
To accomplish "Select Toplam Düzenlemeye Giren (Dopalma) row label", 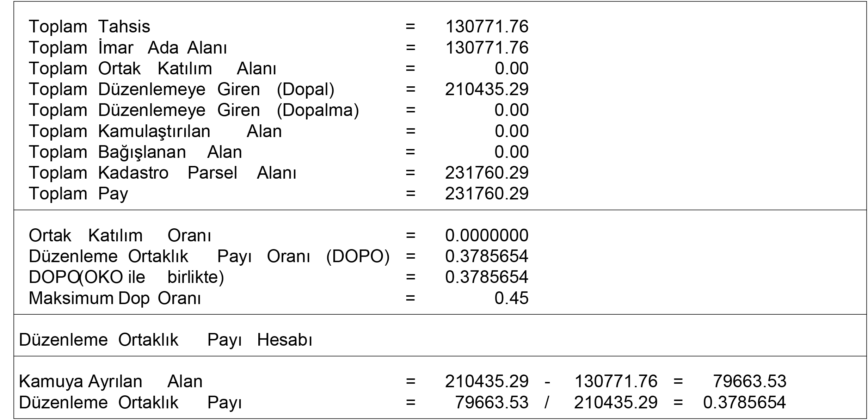I will coord(194,110).
